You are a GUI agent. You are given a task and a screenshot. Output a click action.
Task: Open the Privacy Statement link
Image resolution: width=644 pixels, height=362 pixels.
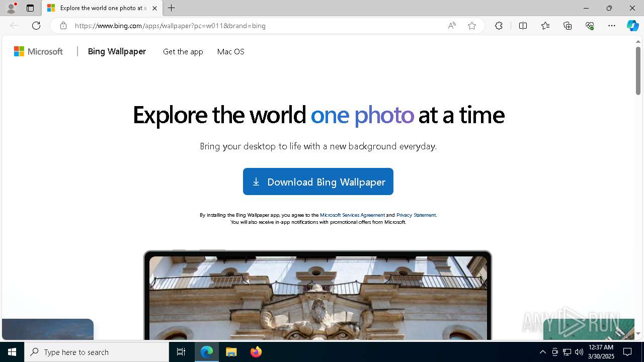(x=416, y=215)
